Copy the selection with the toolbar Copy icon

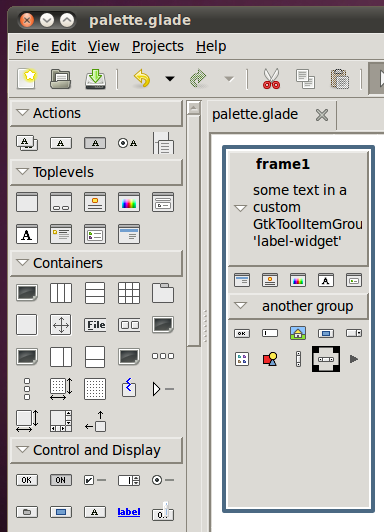tap(305, 79)
